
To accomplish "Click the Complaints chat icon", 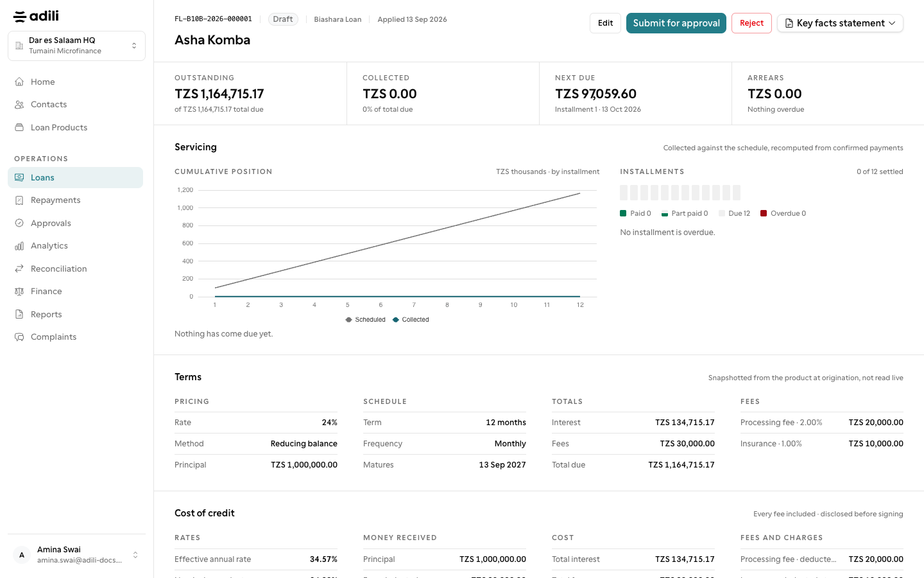I will point(19,337).
